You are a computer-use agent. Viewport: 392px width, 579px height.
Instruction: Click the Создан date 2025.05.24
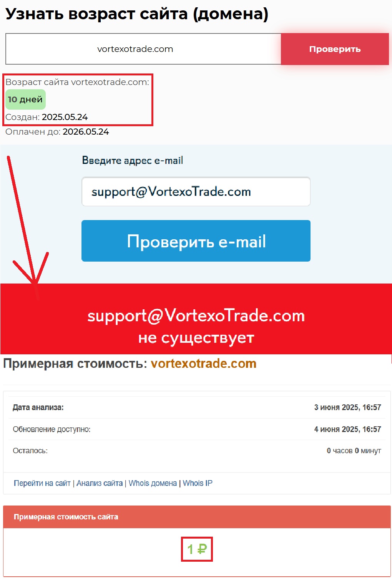click(65, 117)
